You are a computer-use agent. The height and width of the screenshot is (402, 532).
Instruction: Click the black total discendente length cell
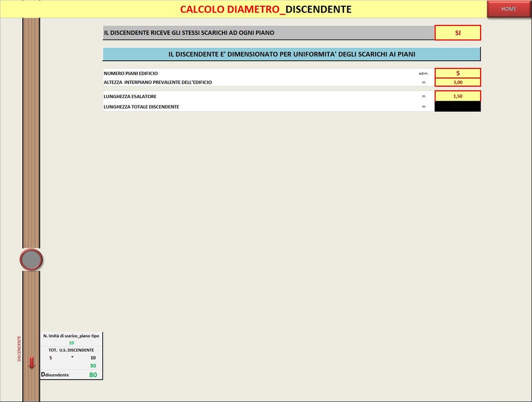[x=458, y=106]
